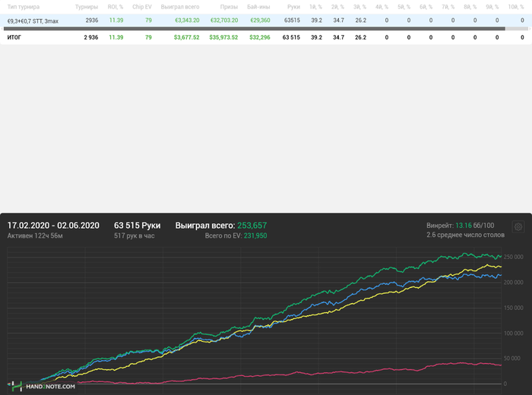The image size is (532, 395).
Task: Click '100 000' axis label
Action: [513, 333]
